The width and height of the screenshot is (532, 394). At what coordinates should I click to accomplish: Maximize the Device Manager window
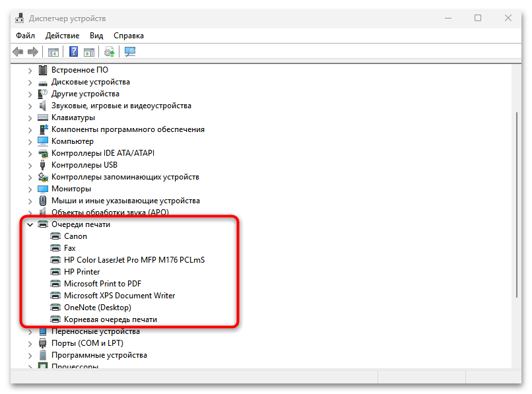coord(478,18)
